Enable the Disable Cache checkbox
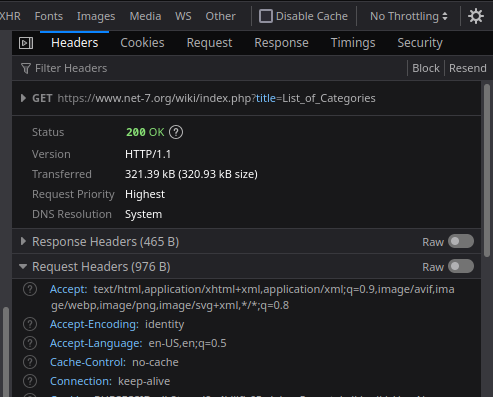Screen dimensions: 493x397 tap(266, 16)
